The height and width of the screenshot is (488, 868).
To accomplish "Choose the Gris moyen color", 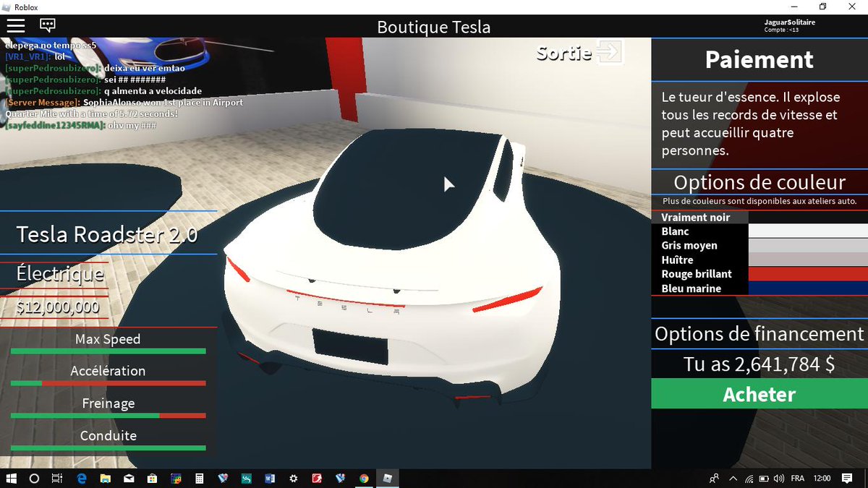I will pos(759,245).
